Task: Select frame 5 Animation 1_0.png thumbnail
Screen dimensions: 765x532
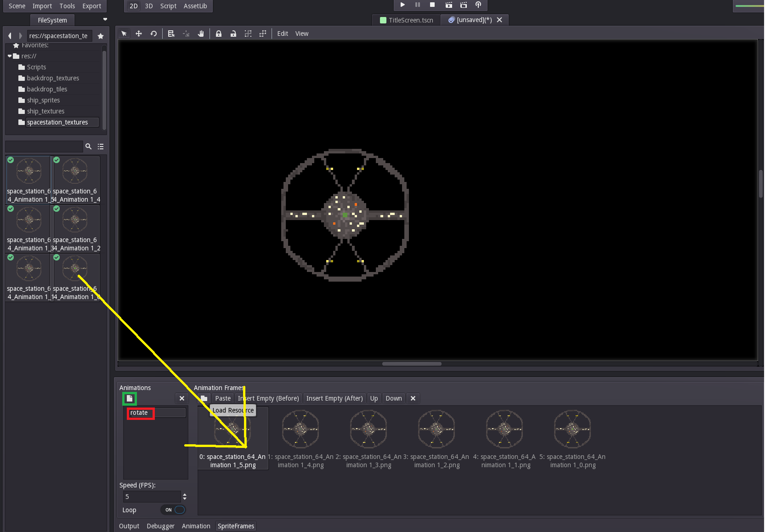Action: click(572, 429)
